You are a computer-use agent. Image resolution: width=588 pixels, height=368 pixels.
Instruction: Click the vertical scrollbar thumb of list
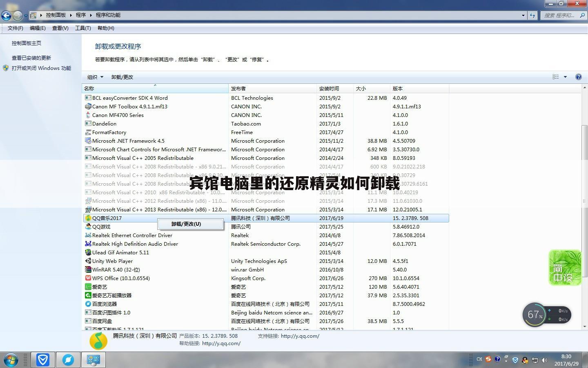[x=584, y=200]
